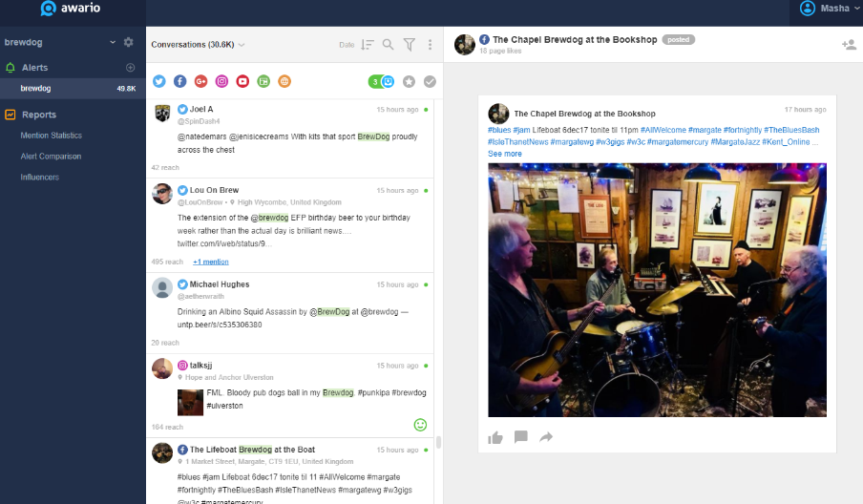Open Influencers report
The image size is (863, 504).
[40, 178]
